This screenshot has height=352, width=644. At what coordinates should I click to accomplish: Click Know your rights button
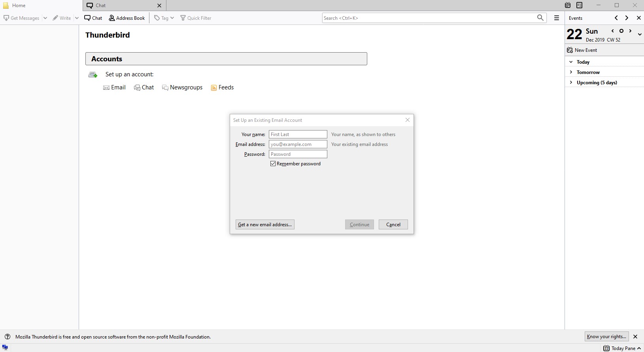click(607, 337)
